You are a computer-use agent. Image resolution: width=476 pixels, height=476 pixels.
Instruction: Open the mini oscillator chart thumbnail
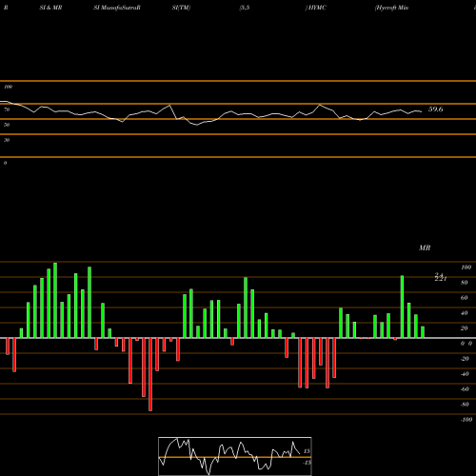pyautogui.click(x=235, y=456)
